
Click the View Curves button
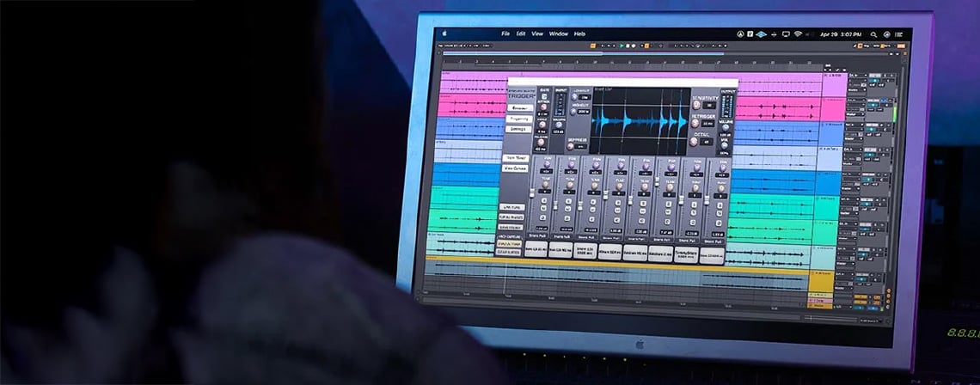[x=515, y=168]
